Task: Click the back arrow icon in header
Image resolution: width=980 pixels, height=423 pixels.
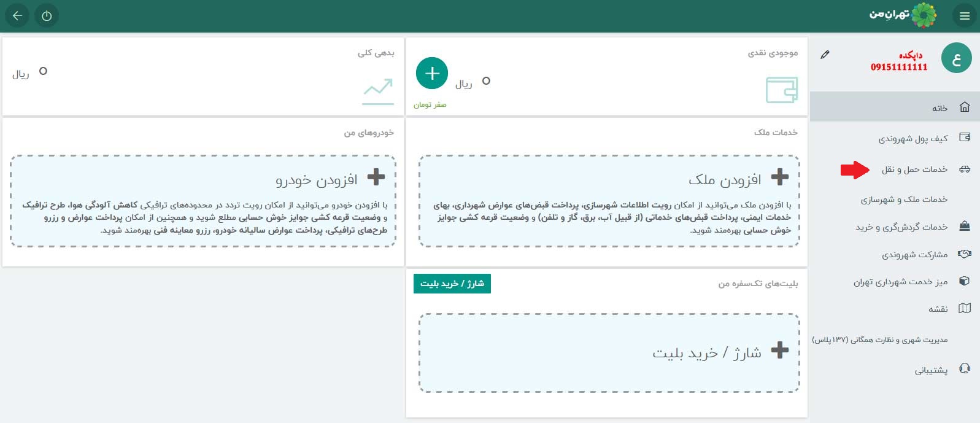Action: [18, 16]
